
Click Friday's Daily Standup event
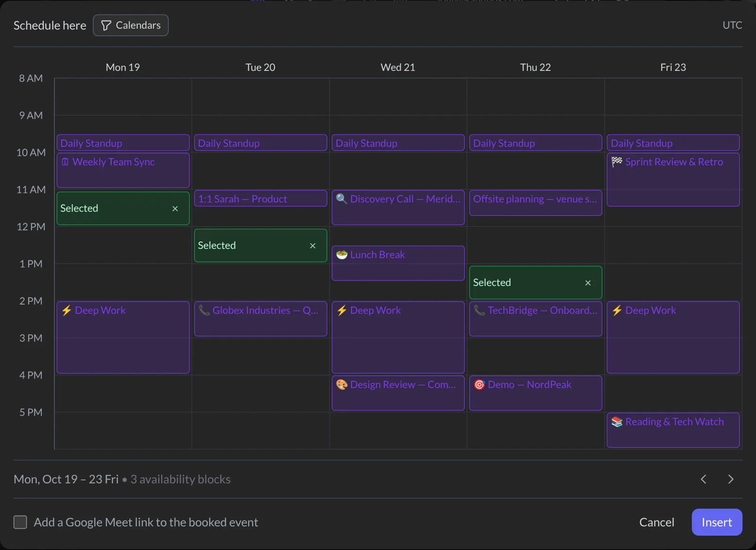673,143
